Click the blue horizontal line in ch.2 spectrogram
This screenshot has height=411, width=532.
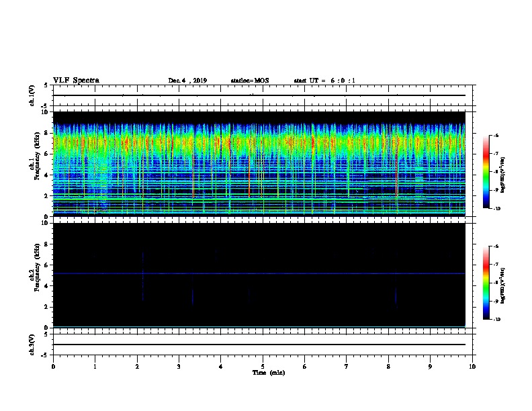tap(259, 273)
